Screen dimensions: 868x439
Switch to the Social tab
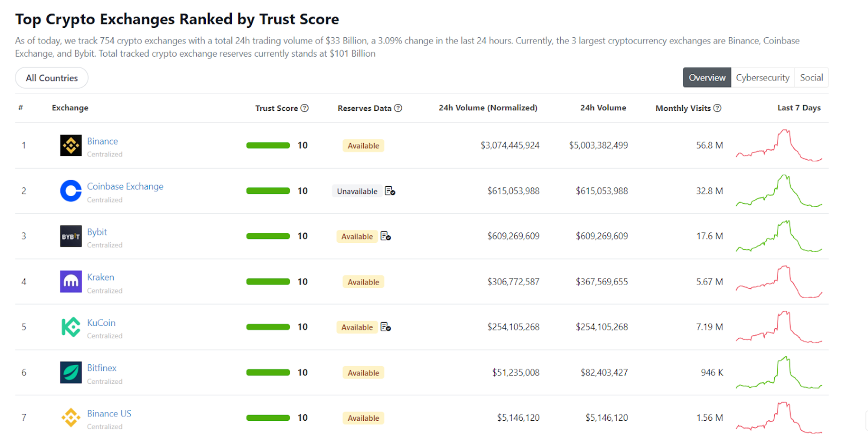click(x=811, y=78)
